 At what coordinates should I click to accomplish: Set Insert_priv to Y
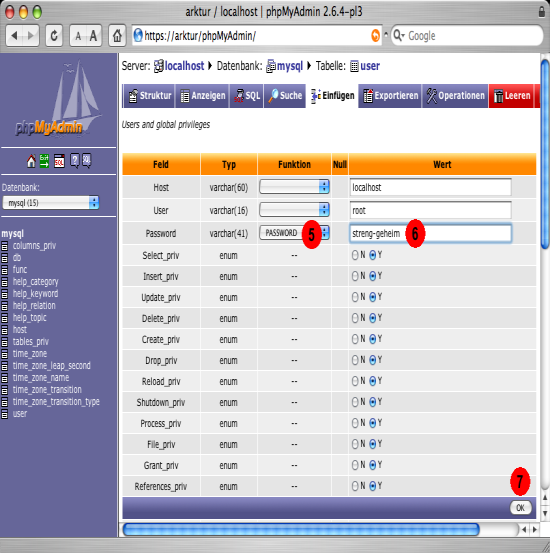pos(373,276)
